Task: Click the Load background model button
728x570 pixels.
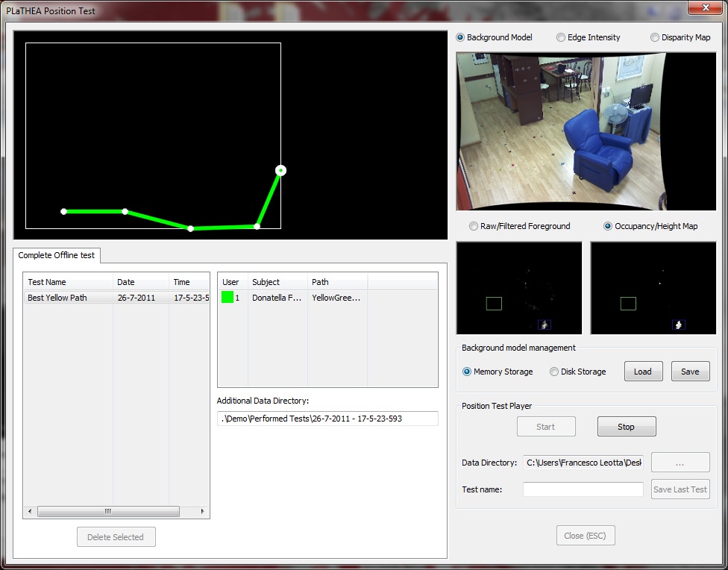Action: [643, 372]
